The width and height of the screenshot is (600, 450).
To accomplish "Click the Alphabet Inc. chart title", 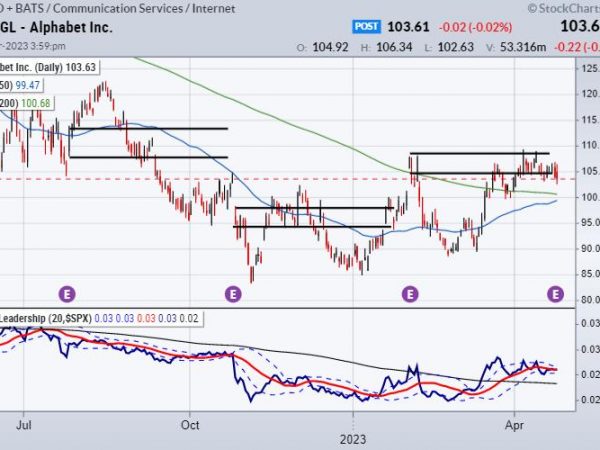I will point(71,28).
